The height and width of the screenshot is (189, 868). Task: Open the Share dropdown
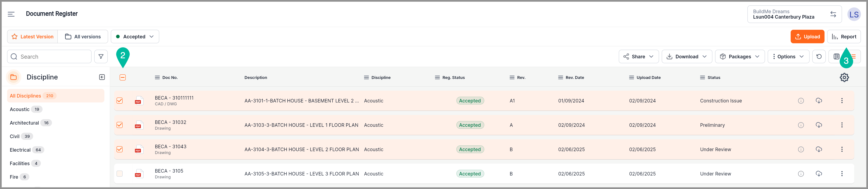pos(638,56)
